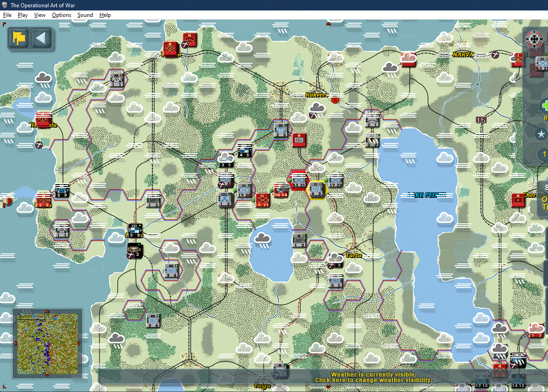
Task: Open the Options menu
Action: [x=62, y=15]
